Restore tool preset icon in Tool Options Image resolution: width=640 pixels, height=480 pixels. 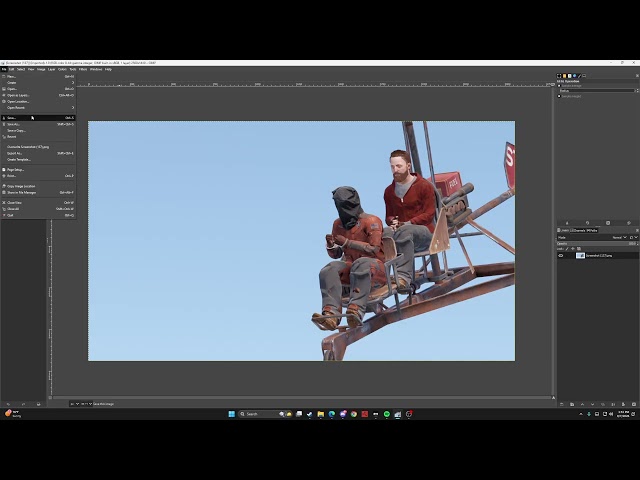587,223
